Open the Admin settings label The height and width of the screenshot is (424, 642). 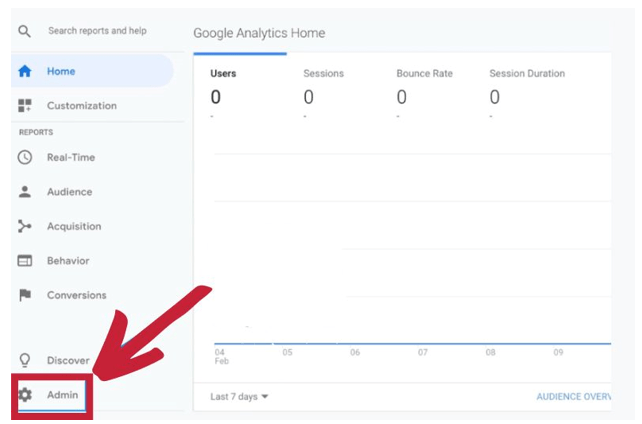[63, 395]
